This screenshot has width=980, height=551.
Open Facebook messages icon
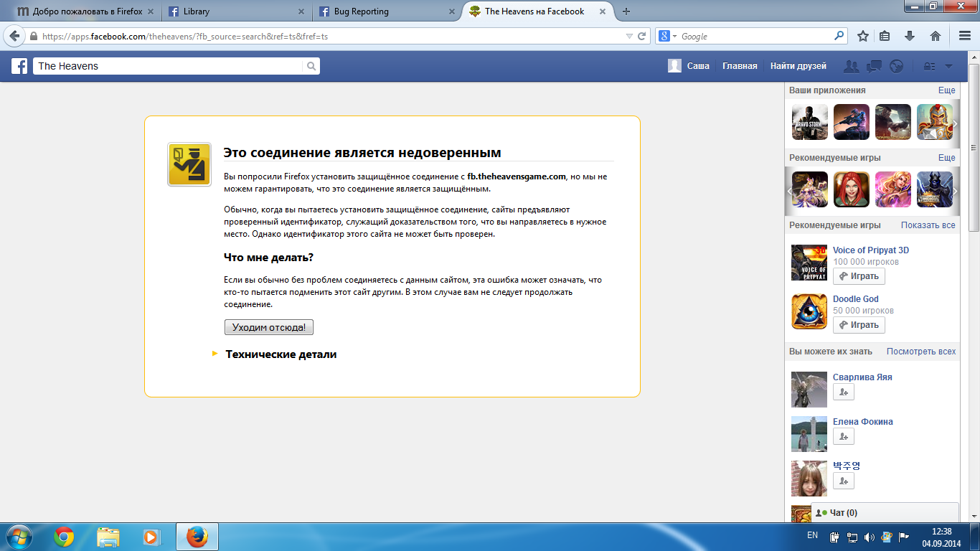pyautogui.click(x=874, y=66)
